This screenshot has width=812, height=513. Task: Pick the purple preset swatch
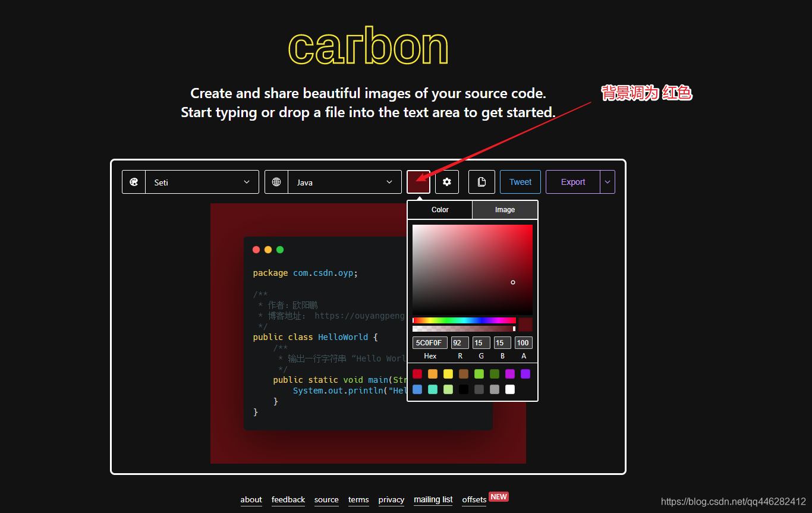525,374
